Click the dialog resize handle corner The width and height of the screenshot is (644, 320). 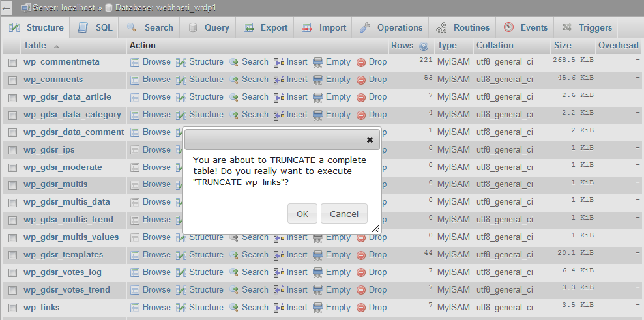click(376, 229)
